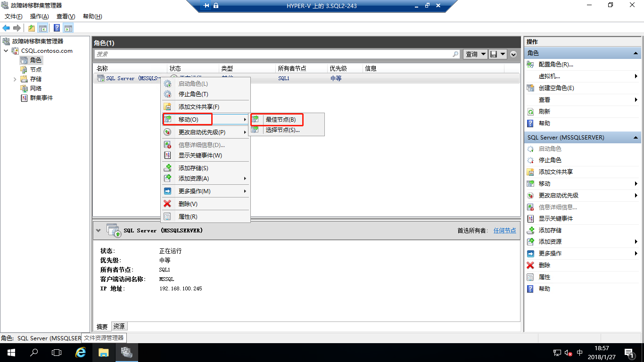Click 属性 in actions pane
The height and width of the screenshot is (362, 644).
(545, 277)
